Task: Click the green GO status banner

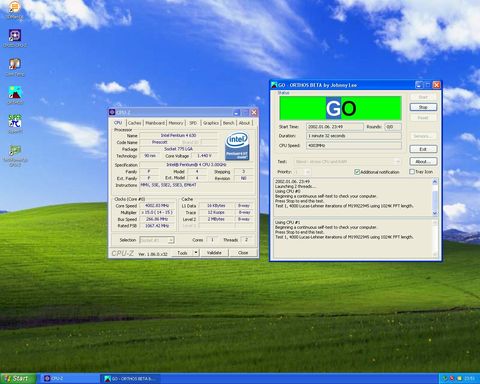Action: (x=340, y=108)
